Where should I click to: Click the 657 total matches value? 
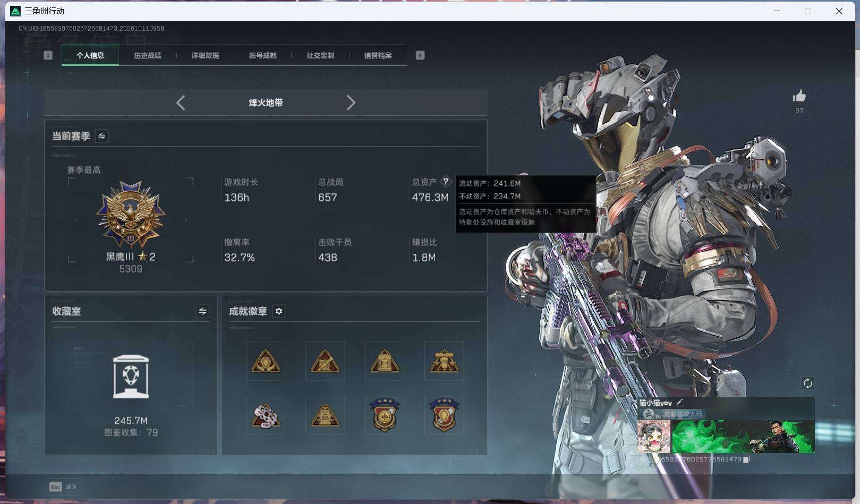pyautogui.click(x=328, y=198)
